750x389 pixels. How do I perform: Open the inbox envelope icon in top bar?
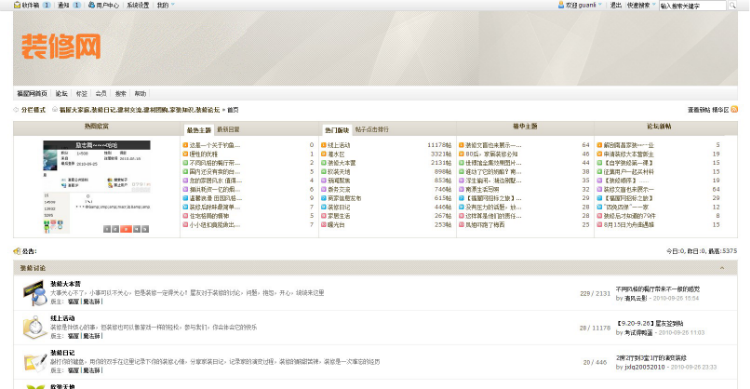(17, 5)
